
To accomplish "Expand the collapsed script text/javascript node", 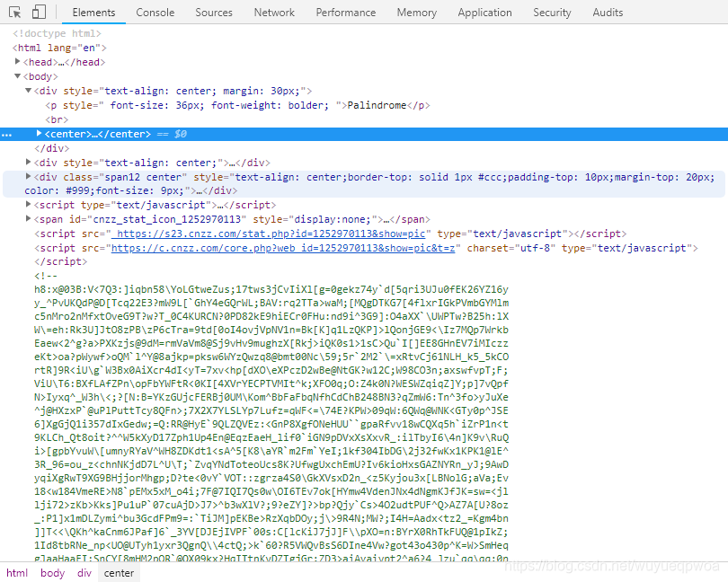I will click(x=29, y=204).
